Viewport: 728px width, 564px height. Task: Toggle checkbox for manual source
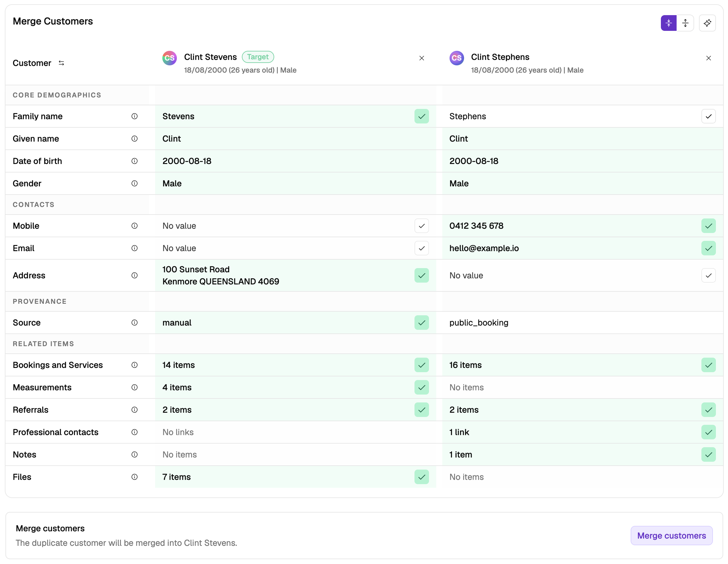click(x=422, y=323)
